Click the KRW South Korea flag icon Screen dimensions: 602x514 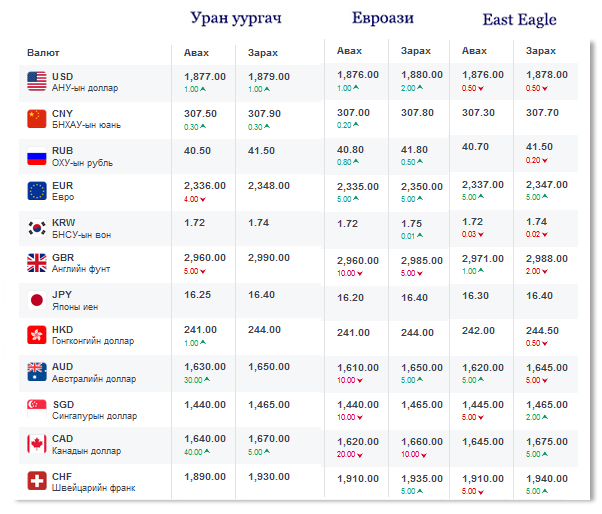tap(37, 227)
